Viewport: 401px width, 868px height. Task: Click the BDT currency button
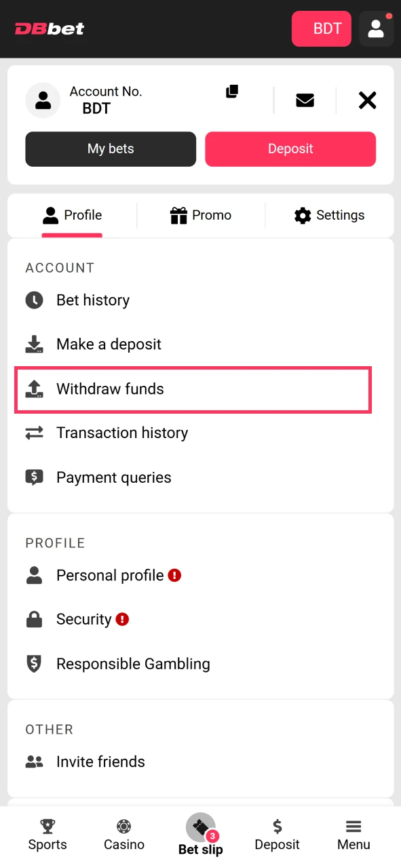(x=321, y=28)
